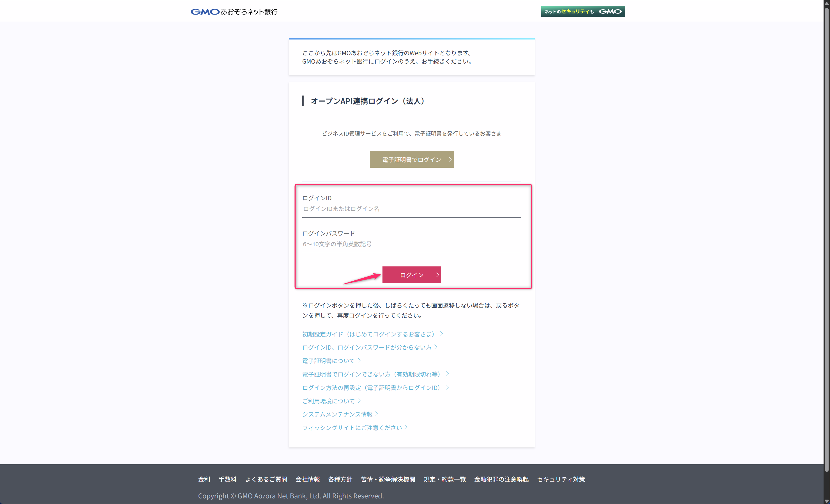Open セキュリティ対策 footer link
The height and width of the screenshot is (504, 830).
tap(561, 479)
